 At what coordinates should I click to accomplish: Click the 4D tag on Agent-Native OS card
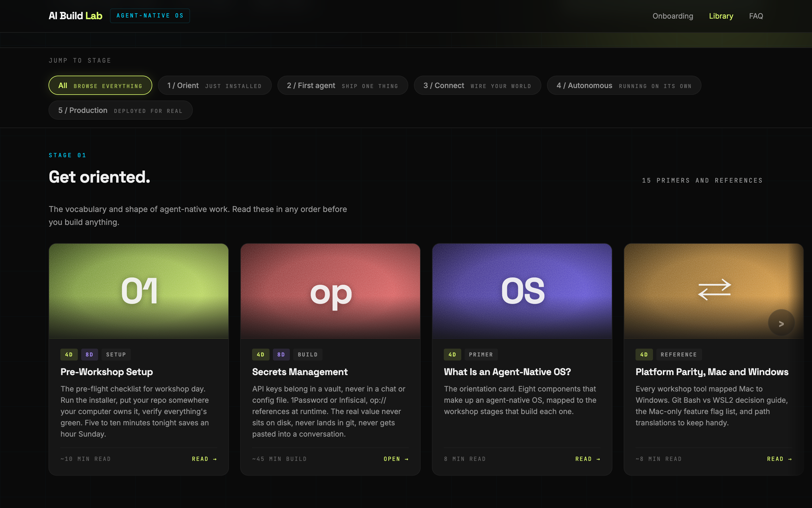coord(452,354)
